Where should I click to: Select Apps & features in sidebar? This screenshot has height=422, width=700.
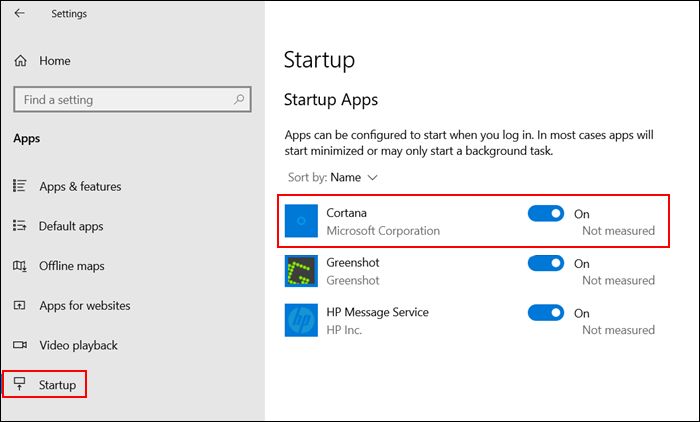(80, 186)
